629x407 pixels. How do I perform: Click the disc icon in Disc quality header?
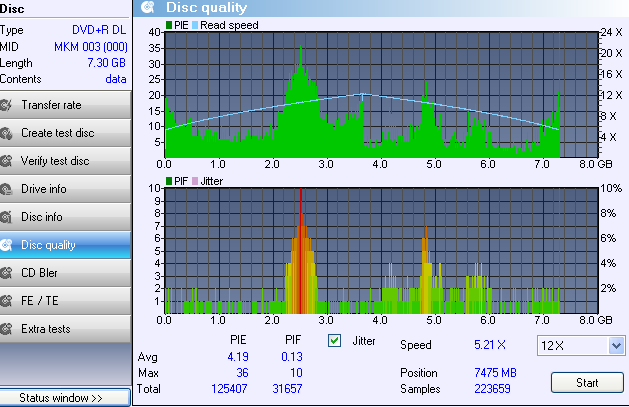click(149, 8)
